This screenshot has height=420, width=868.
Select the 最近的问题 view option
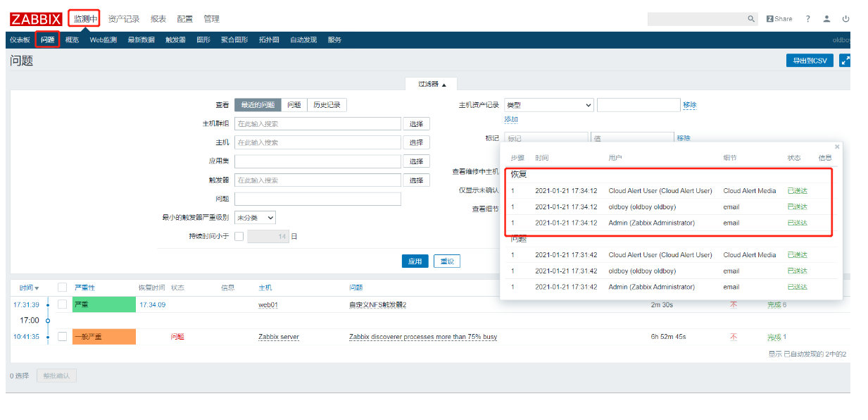pos(258,105)
